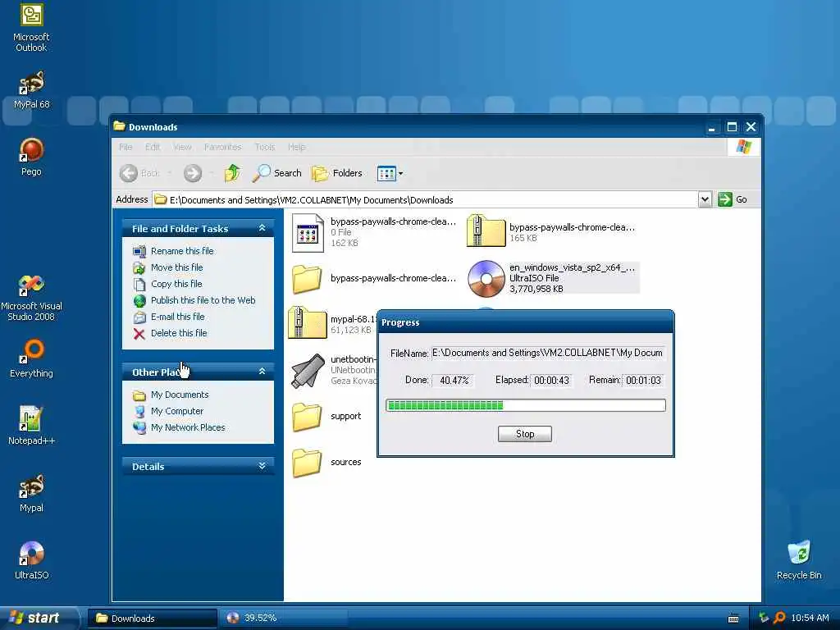Viewport: 840px width, 630px height.
Task: Click the on-screen keyboard tray icon
Action: click(x=733, y=619)
